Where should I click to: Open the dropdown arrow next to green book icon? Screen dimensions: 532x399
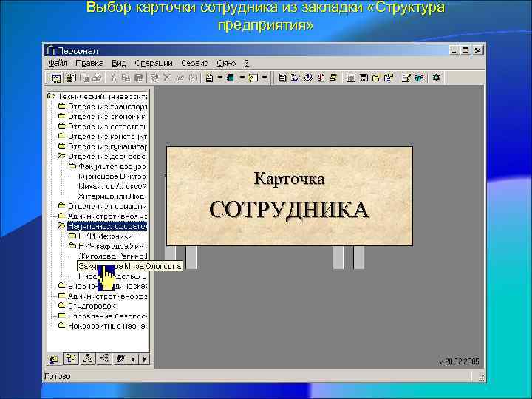242,78
